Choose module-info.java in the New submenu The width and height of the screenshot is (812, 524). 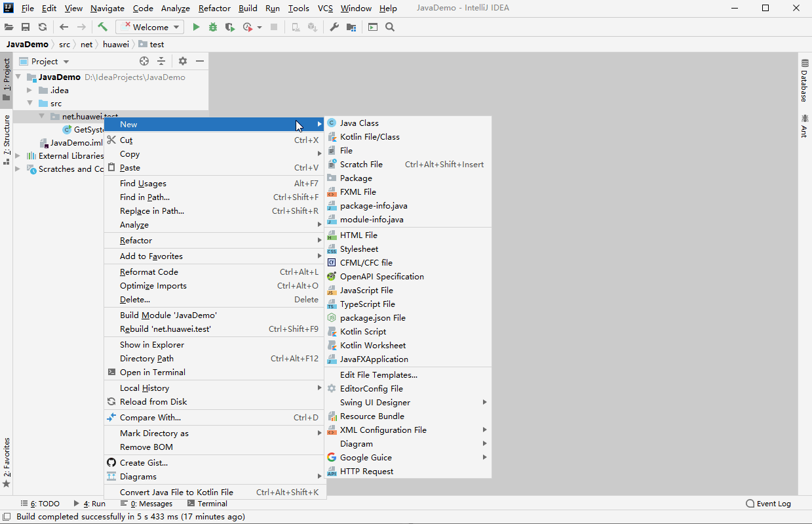pos(408,220)
